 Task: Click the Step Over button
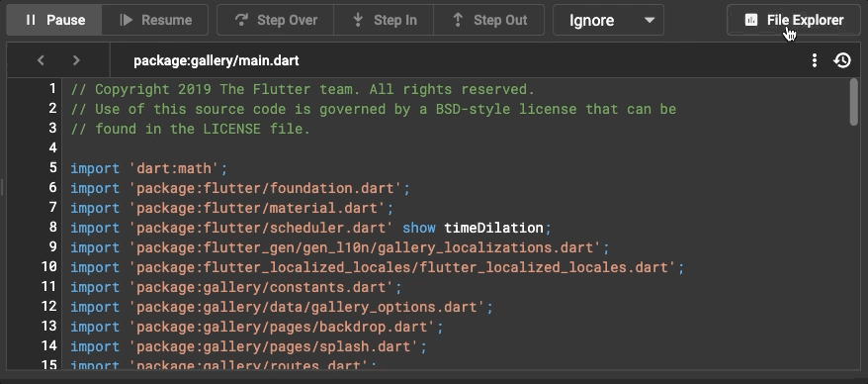pyautogui.click(x=276, y=20)
